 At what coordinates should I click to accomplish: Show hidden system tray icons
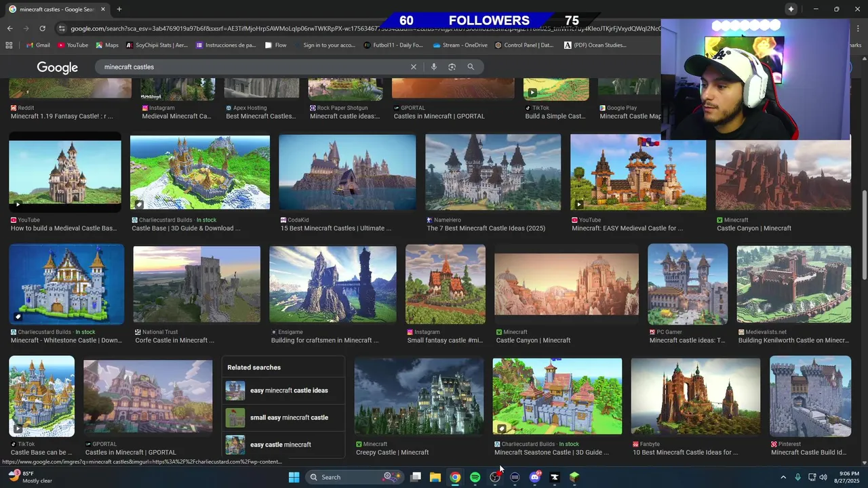[x=783, y=477]
